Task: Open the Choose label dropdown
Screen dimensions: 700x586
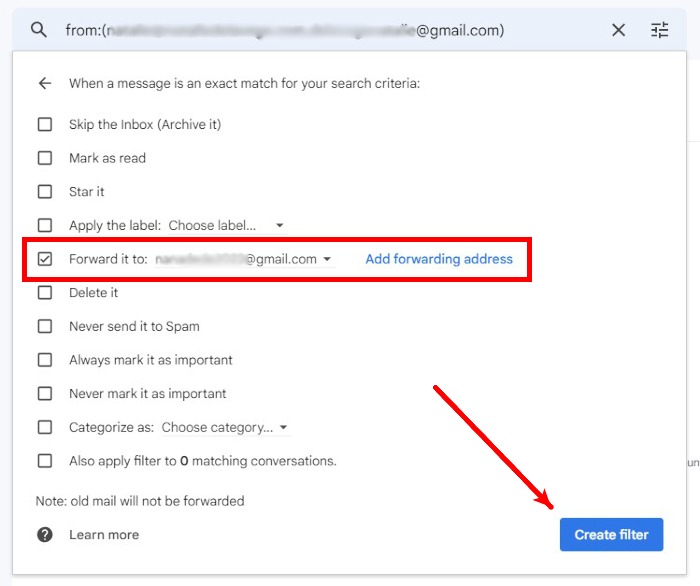Action: 226,225
